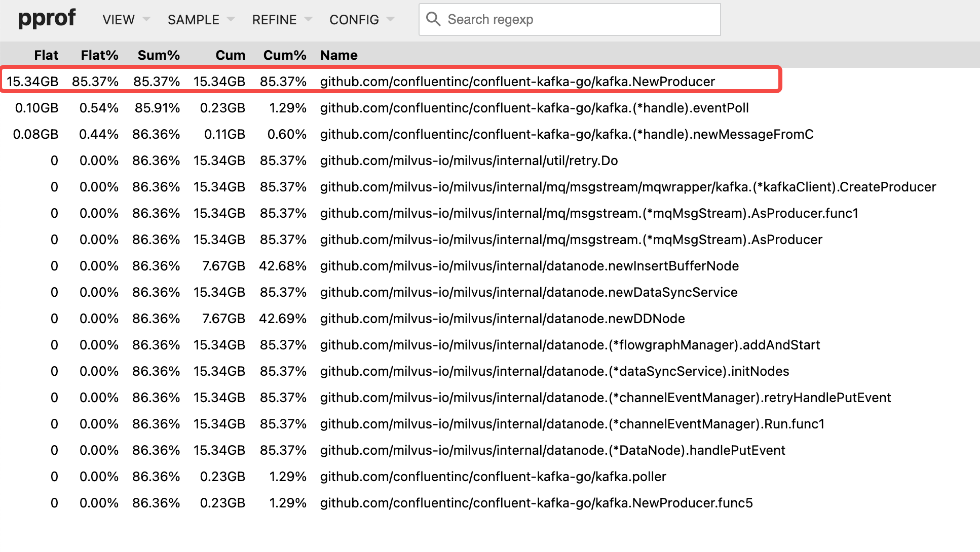Click the retry.Do function entry

click(469, 161)
